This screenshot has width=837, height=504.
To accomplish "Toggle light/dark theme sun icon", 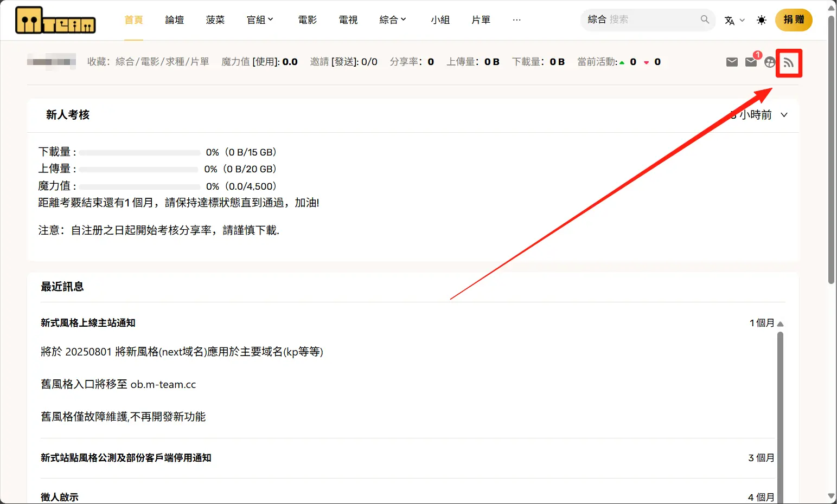I will 762,20.
